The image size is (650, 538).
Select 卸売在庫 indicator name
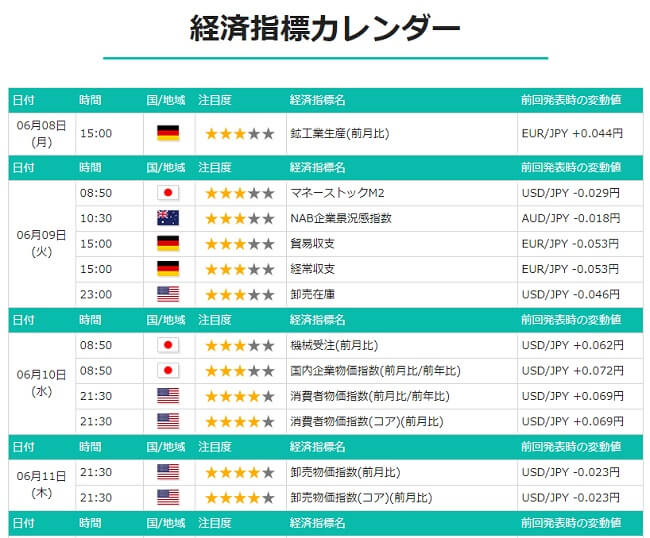312,294
